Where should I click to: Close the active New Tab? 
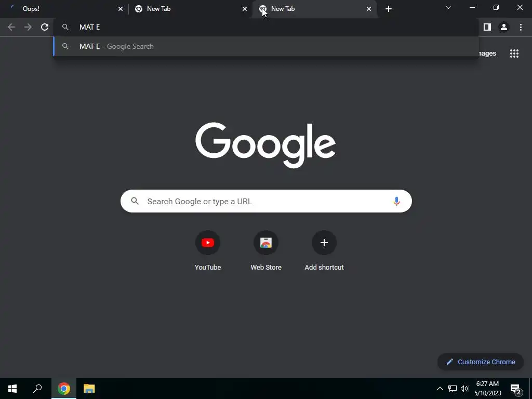click(369, 9)
